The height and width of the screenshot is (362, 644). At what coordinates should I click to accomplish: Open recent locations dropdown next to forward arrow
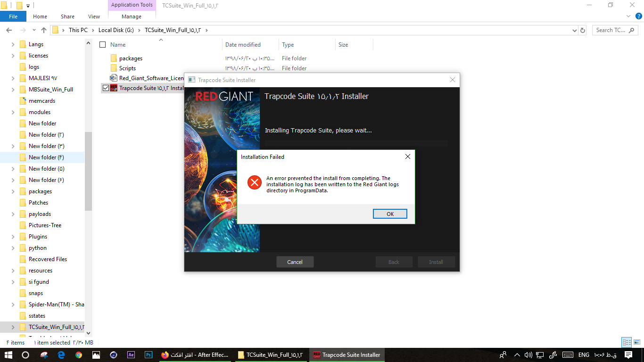coord(33,31)
